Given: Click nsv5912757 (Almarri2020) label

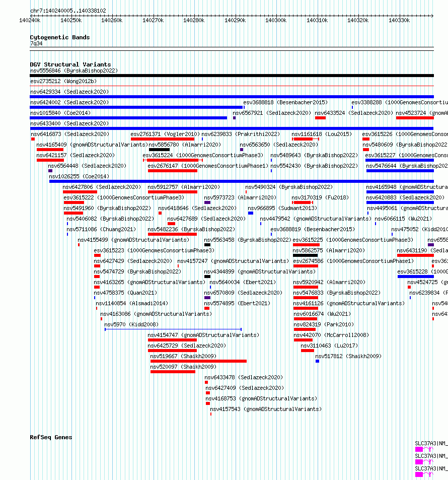Looking at the screenshot, I should coord(184,187).
